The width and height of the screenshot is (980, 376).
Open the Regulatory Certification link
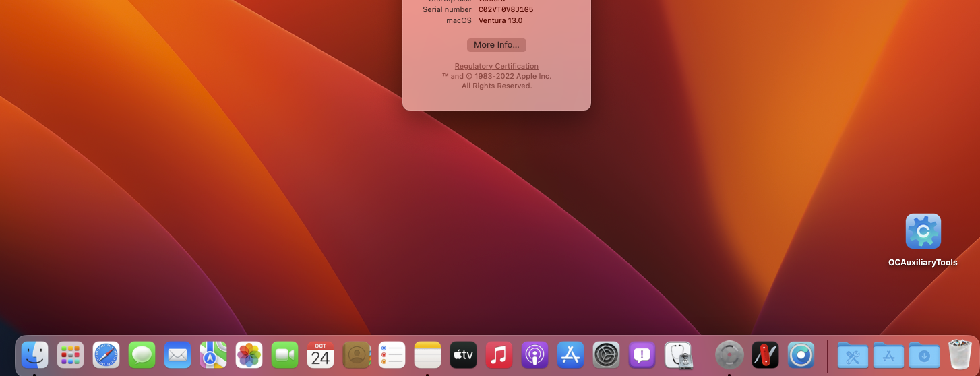pos(497,66)
